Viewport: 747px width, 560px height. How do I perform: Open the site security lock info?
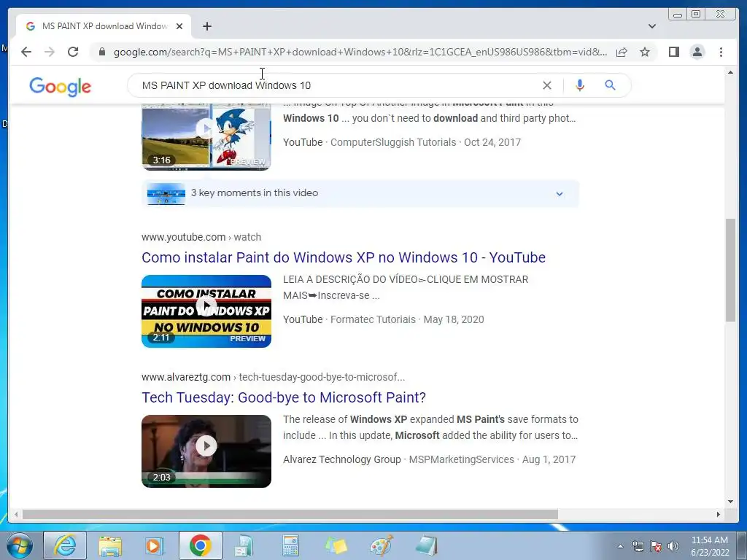tap(102, 52)
